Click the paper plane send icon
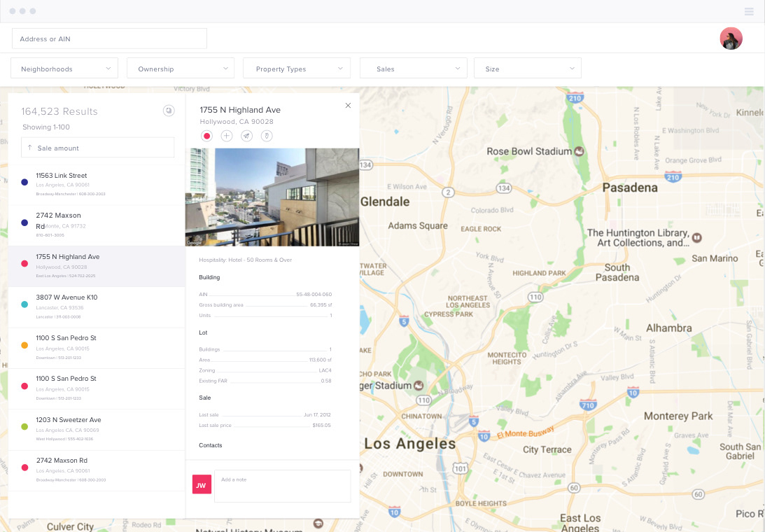The height and width of the screenshot is (532, 765). (x=246, y=136)
